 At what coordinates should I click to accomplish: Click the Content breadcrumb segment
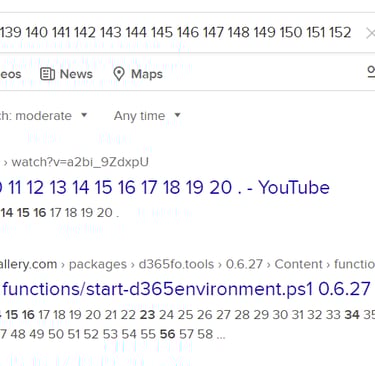click(x=298, y=264)
